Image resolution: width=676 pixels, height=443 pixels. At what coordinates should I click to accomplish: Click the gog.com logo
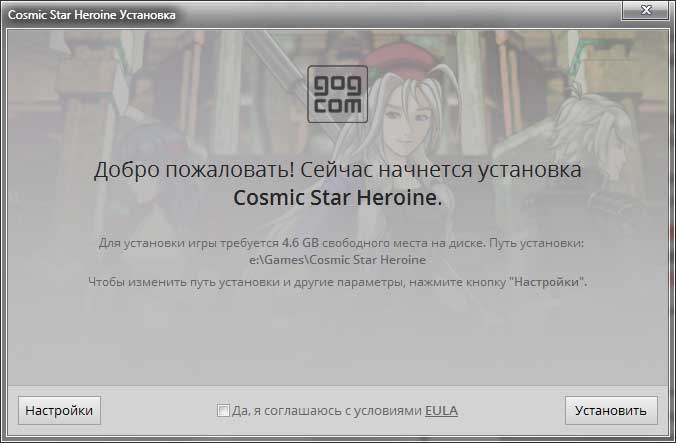[338, 94]
